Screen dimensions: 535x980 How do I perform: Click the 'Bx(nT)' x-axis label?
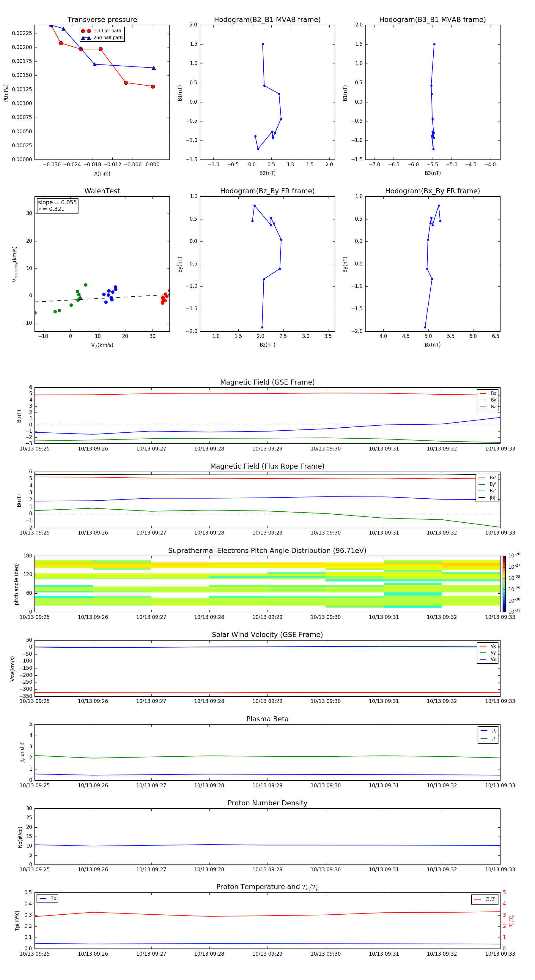click(432, 345)
